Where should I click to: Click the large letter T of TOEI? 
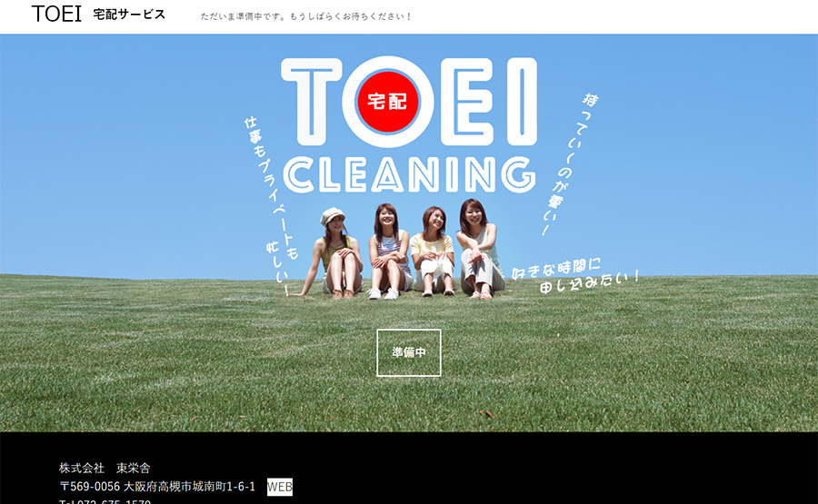(312, 101)
